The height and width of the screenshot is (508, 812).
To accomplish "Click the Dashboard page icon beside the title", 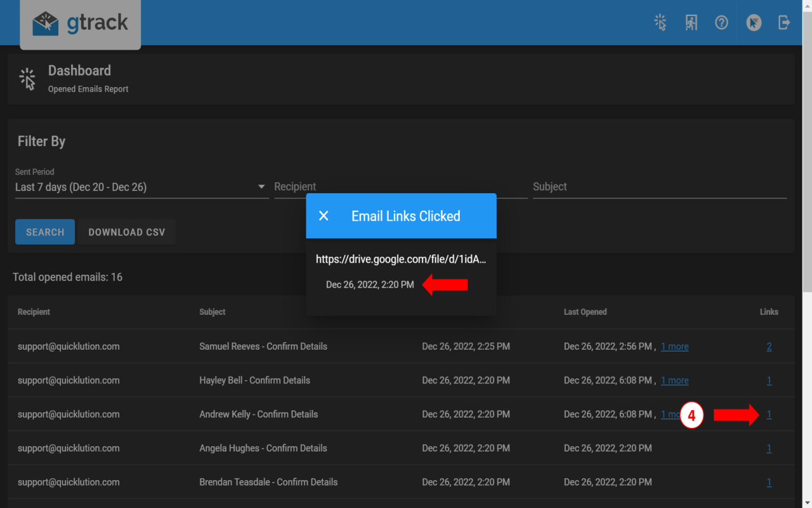I will click(27, 79).
